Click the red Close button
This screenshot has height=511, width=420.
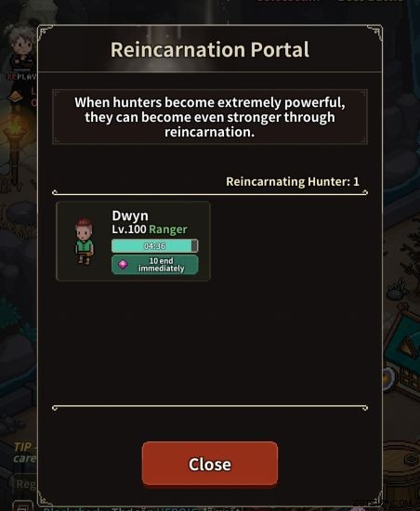(x=210, y=463)
